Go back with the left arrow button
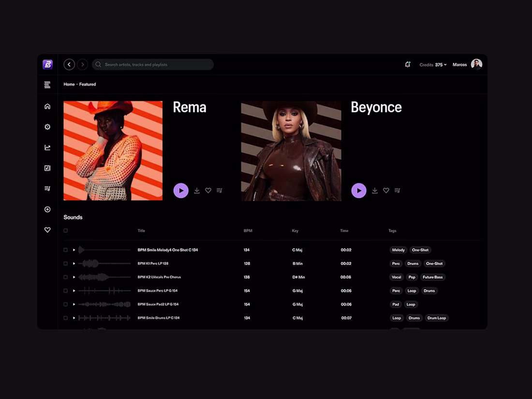 click(x=69, y=64)
